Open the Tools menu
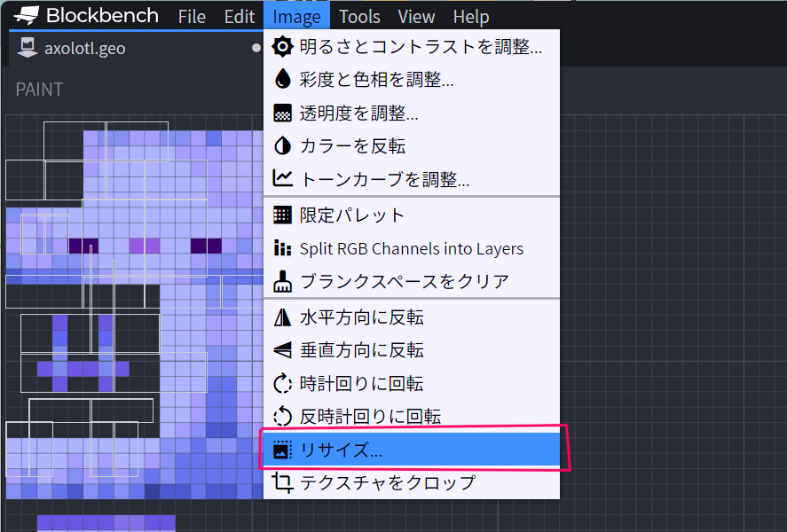The image size is (787, 532). tap(359, 17)
